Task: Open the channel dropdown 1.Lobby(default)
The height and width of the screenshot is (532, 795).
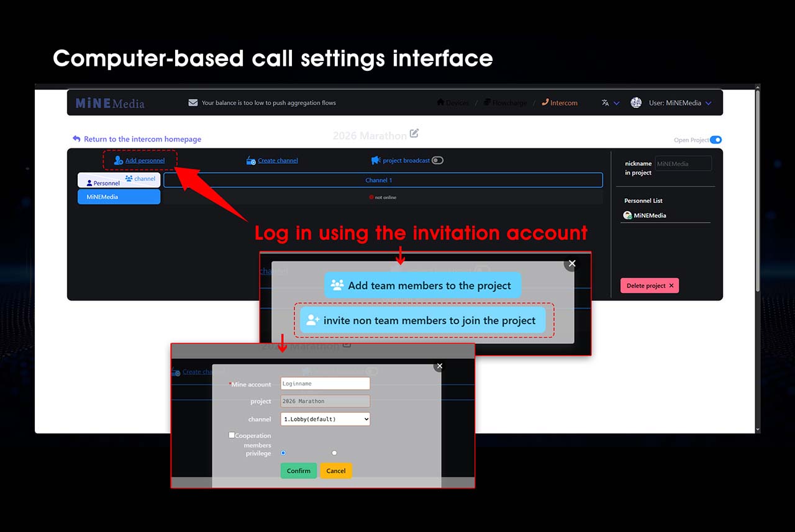Action: pos(325,419)
